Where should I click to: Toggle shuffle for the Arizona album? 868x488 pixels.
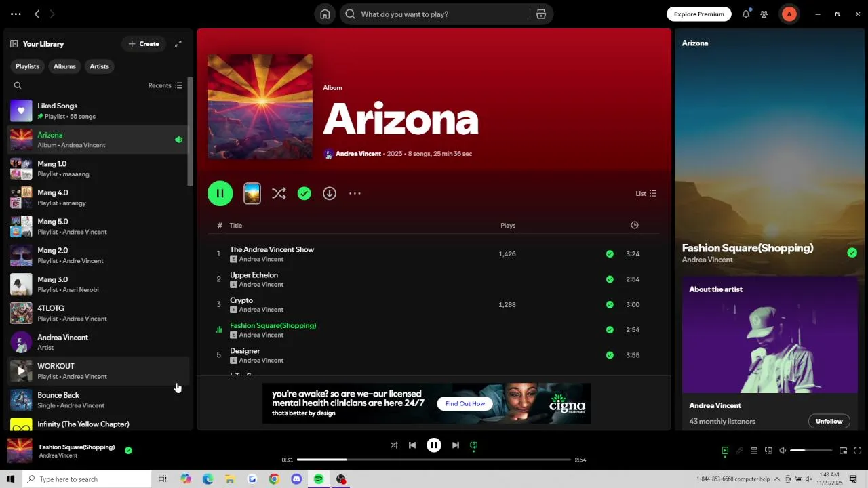click(279, 193)
